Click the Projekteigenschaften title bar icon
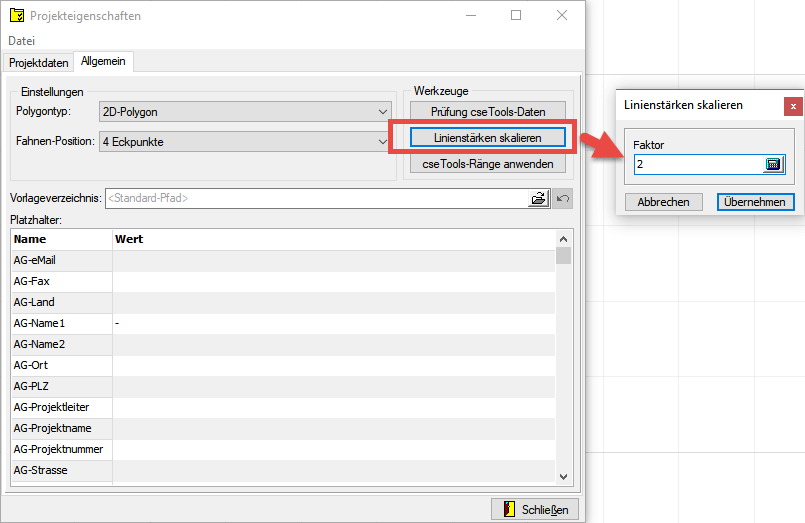 click(17, 16)
